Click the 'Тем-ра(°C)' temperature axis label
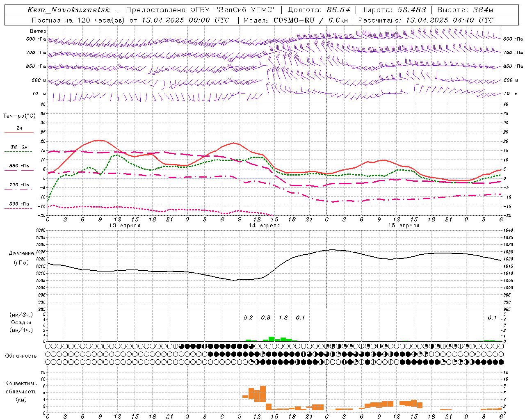Viewport: 525px width, 420px height. [19, 116]
